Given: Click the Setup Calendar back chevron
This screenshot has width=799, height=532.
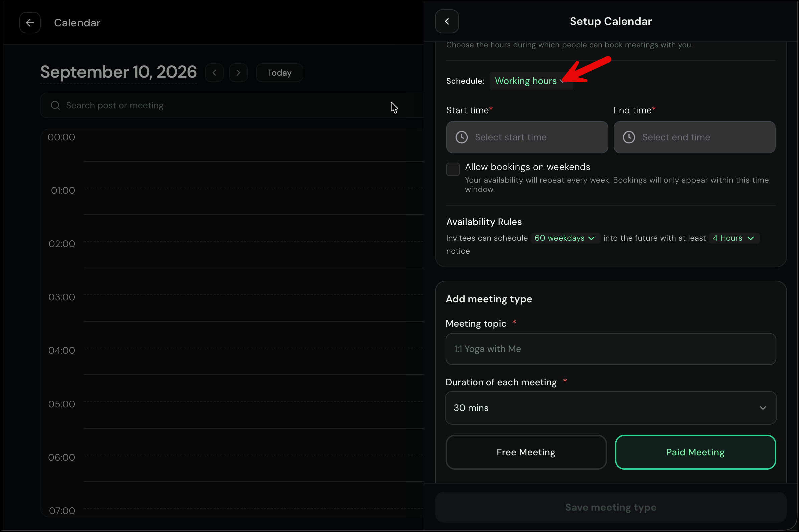Looking at the screenshot, I should (x=447, y=21).
